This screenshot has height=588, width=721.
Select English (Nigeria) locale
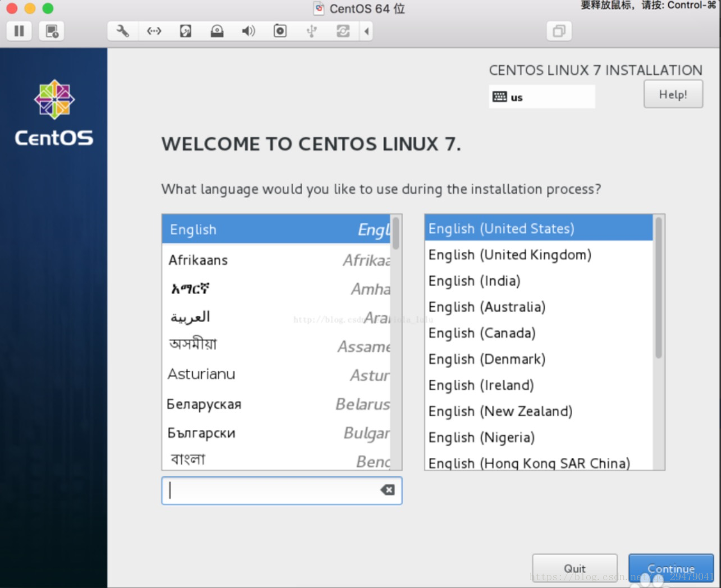pos(539,437)
